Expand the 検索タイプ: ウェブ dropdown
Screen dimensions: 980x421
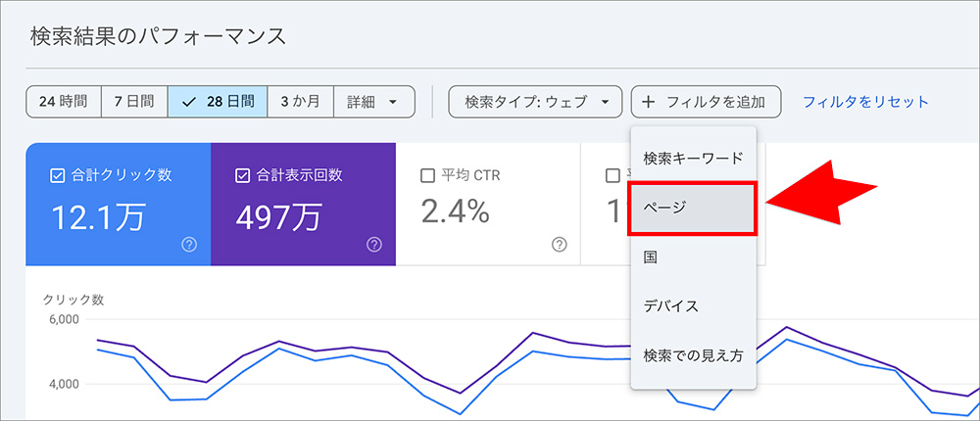pos(535,102)
